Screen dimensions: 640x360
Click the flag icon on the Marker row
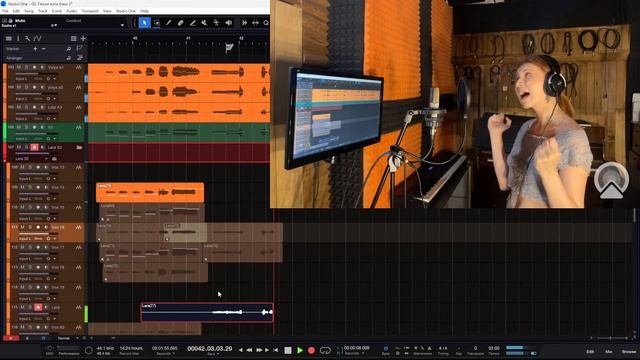[80, 49]
